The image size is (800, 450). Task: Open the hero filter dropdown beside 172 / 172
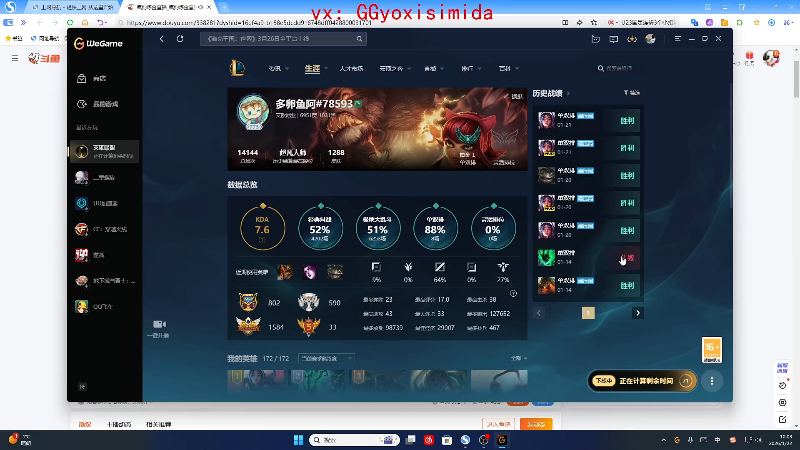pyautogui.click(x=326, y=359)
